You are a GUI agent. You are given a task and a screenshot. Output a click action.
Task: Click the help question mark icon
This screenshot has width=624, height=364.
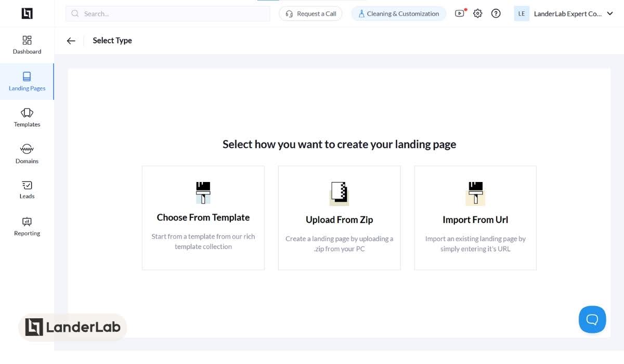496,14
